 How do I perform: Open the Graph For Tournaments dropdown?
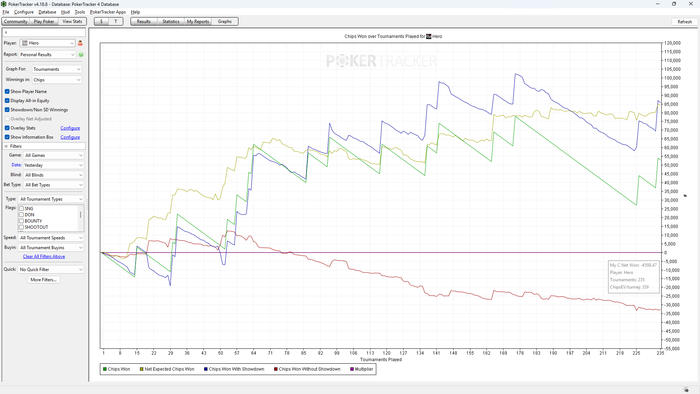click(x=57, y=69)
